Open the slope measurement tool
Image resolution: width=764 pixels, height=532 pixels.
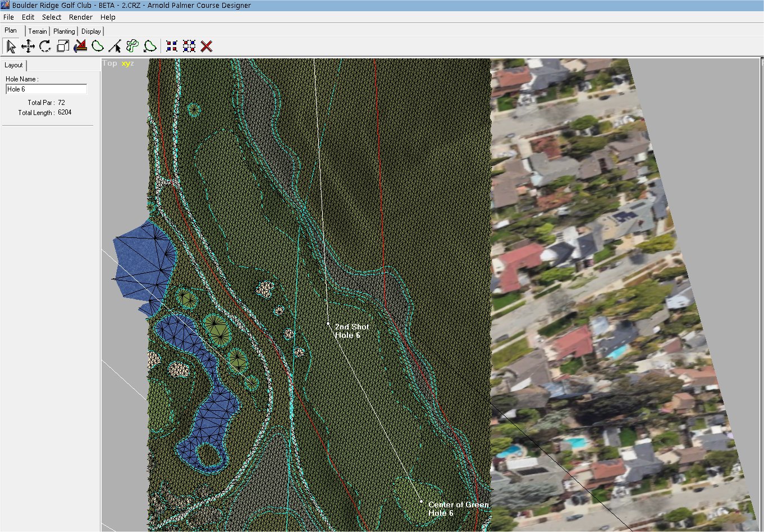tap(80, 46)
